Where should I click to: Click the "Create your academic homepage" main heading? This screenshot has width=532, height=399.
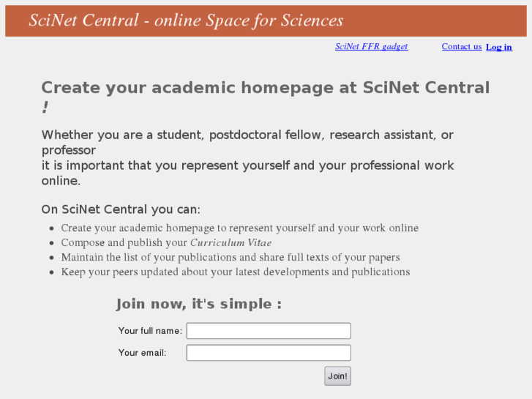pyautogui.click(x=265, y=88)
